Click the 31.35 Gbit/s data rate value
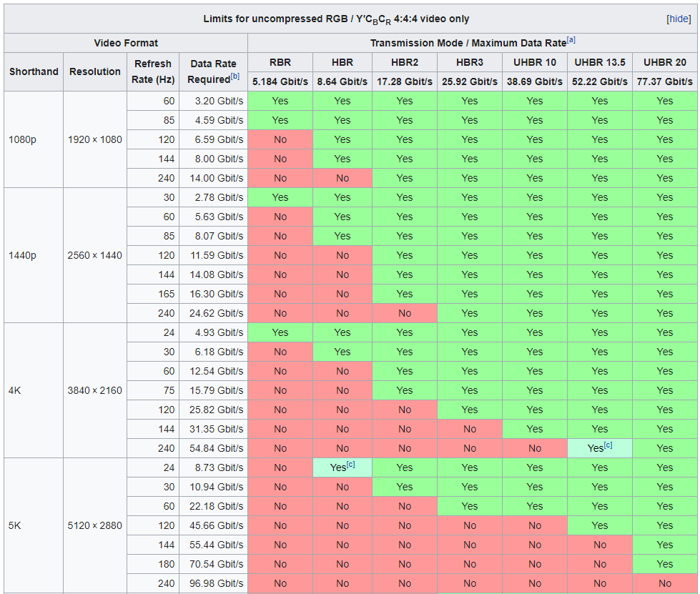 (217, 429)
